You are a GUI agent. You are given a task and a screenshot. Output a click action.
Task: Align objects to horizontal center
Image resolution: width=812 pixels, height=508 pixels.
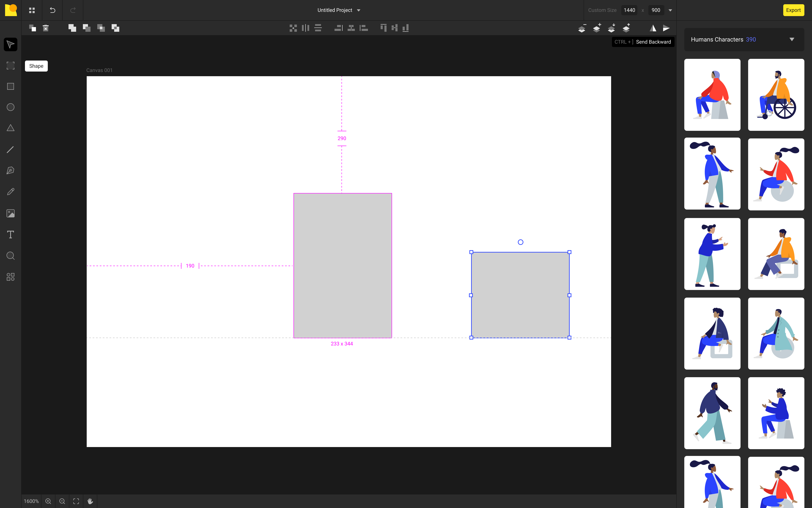point(351,28)
